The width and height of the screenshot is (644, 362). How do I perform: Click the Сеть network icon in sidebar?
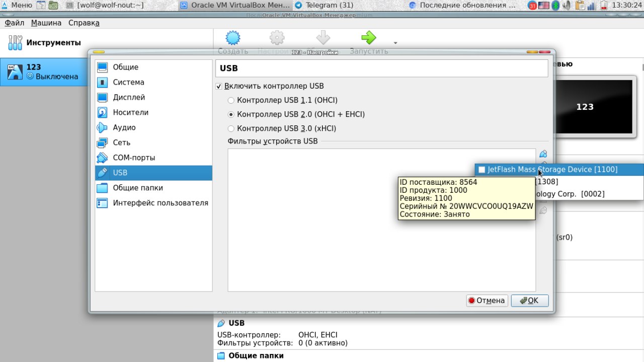[102, 142]
